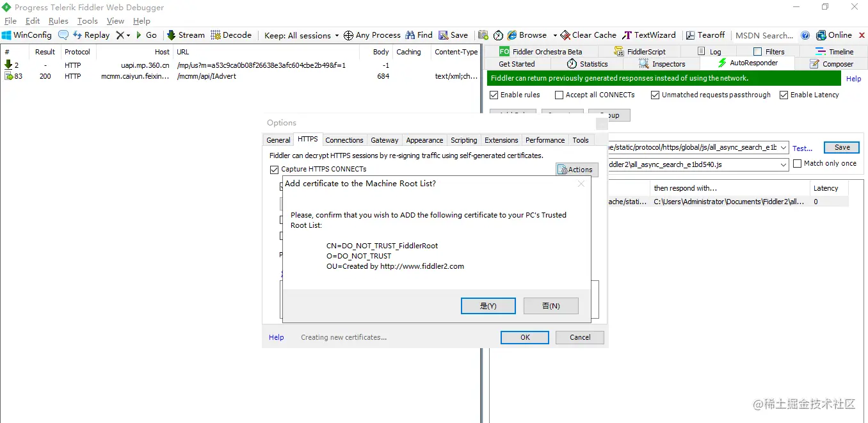Open the TextWizard tool
Image resolution: width=868 pixels, height=423 pixels.
649,35
